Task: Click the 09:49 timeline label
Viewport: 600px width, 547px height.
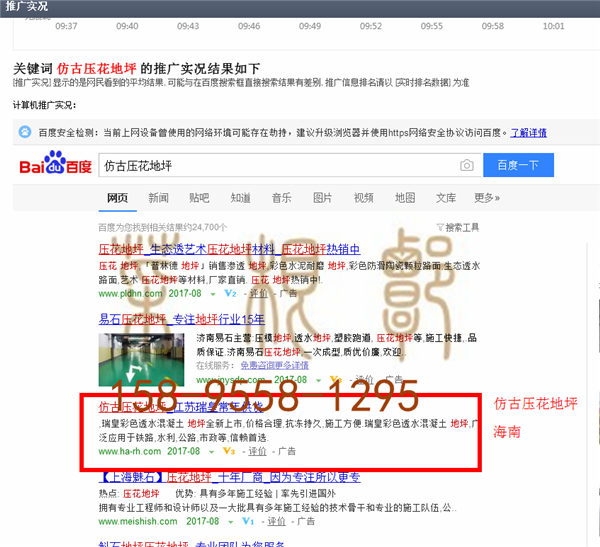Action: tap(310, 26)
